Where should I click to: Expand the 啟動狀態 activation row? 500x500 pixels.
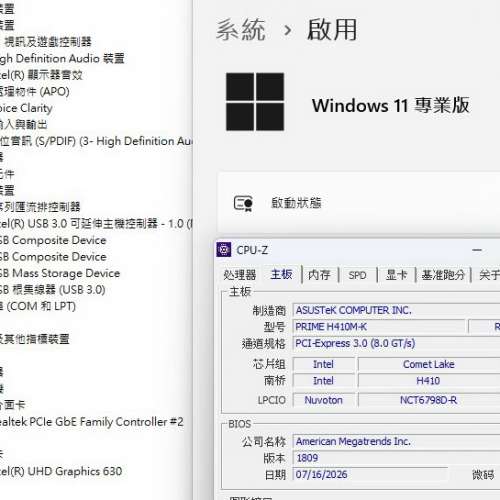359,203
